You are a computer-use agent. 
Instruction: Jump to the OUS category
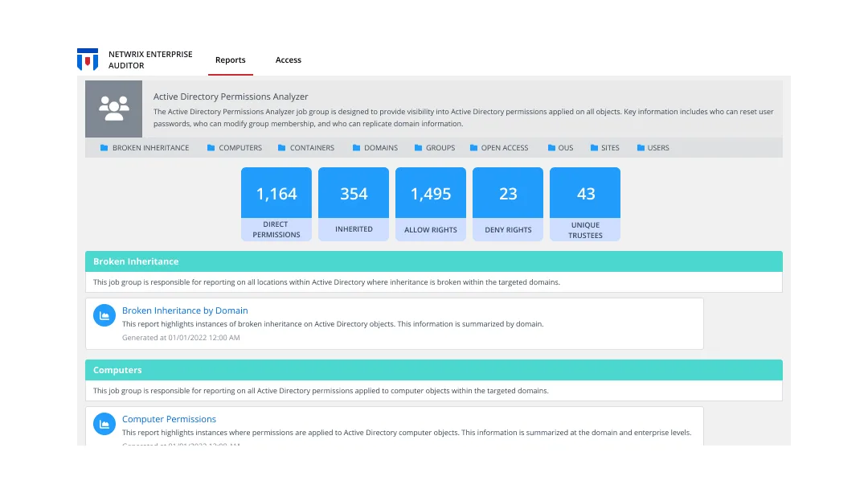(x=566, y=148)
